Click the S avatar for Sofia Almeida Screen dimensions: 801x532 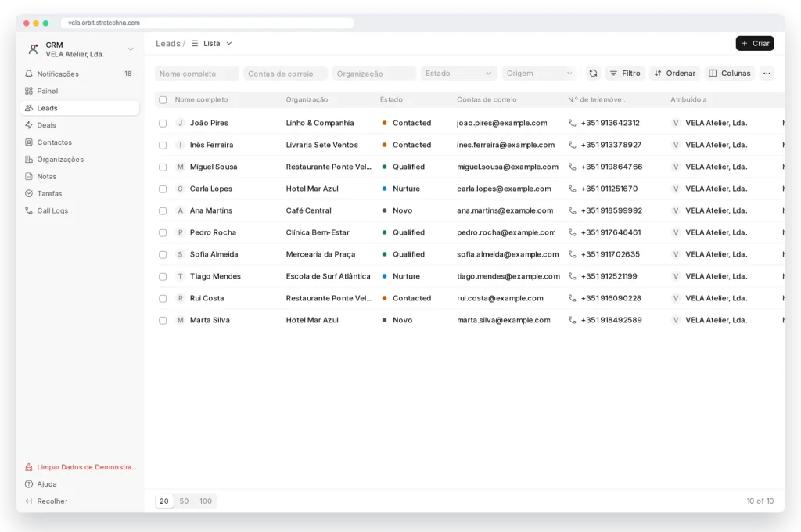pyautogui.click(x=181, y=254)
